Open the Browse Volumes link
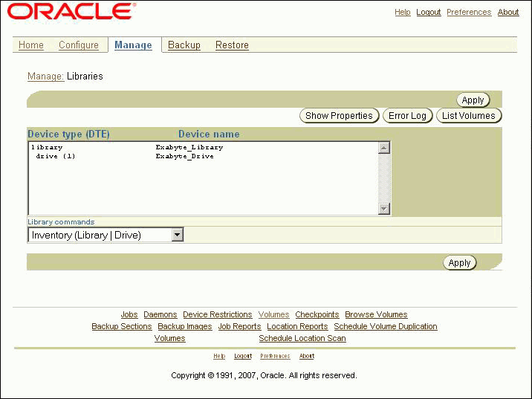This screenshot has width=532, height=399. point(376,314)
